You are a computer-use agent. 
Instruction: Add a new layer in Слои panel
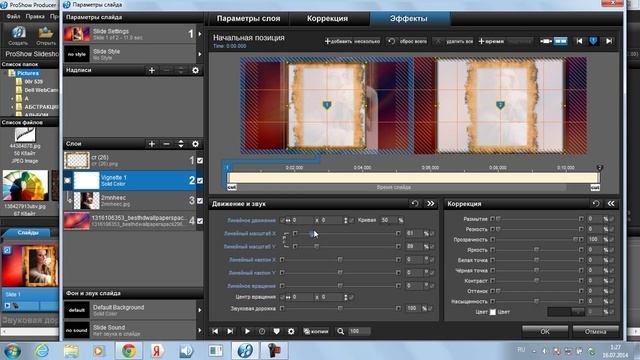tap(152, 144)
